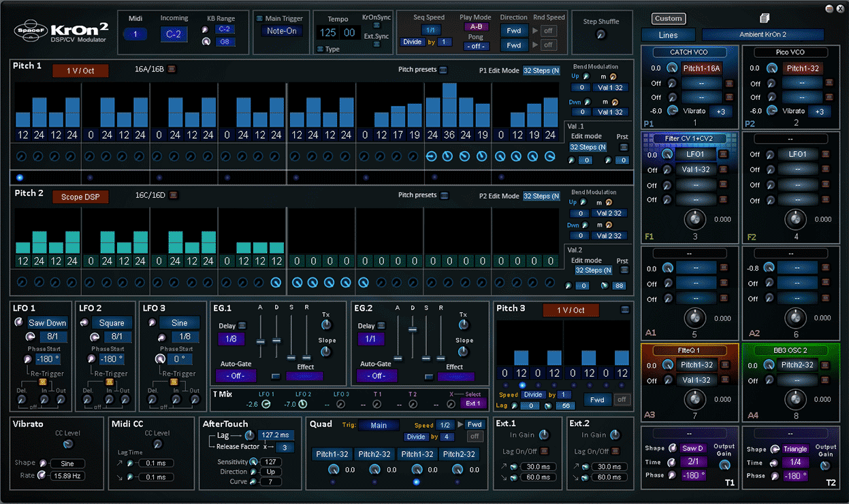Viewport: 849px width, 504px height.
Task: Open the LFO 1 Saw Down waveform selector
Action: pos(47,322)
